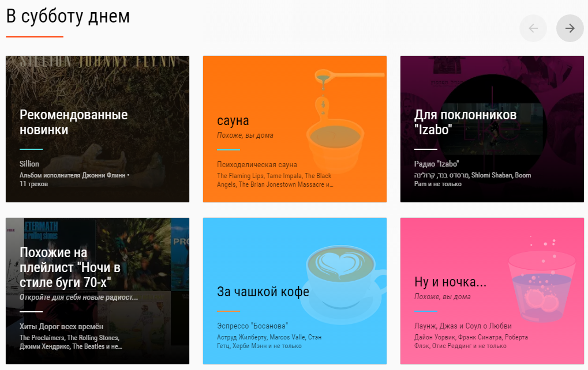Click the right navigation arrow
This screenshot has height=370, width=588.
(569, 28)
